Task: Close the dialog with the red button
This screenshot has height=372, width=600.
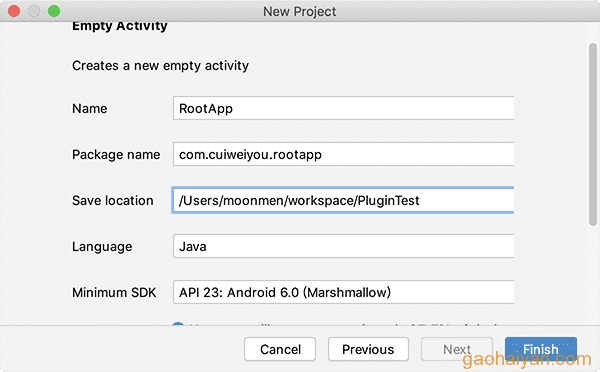Action: pyautogui.click(x=14, y=11)
